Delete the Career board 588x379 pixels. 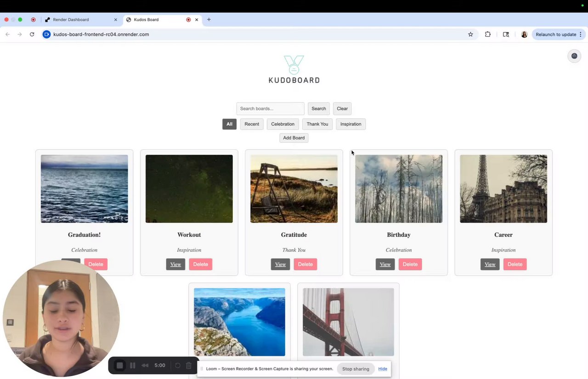point(514,264)
